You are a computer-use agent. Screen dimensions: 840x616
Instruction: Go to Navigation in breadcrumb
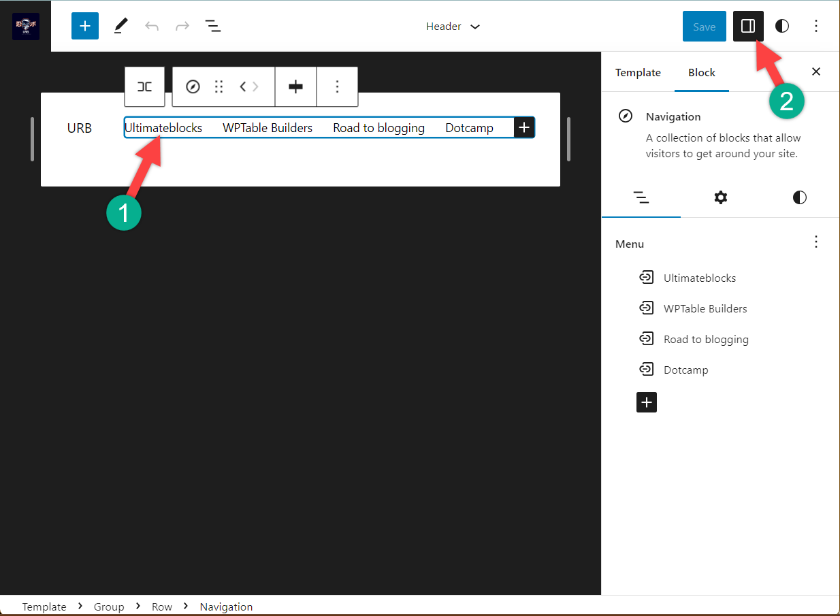226,606
